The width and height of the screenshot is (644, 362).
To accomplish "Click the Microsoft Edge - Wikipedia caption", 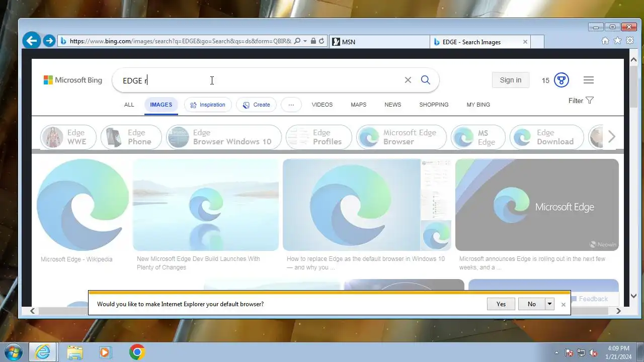I will coord(76,259).
